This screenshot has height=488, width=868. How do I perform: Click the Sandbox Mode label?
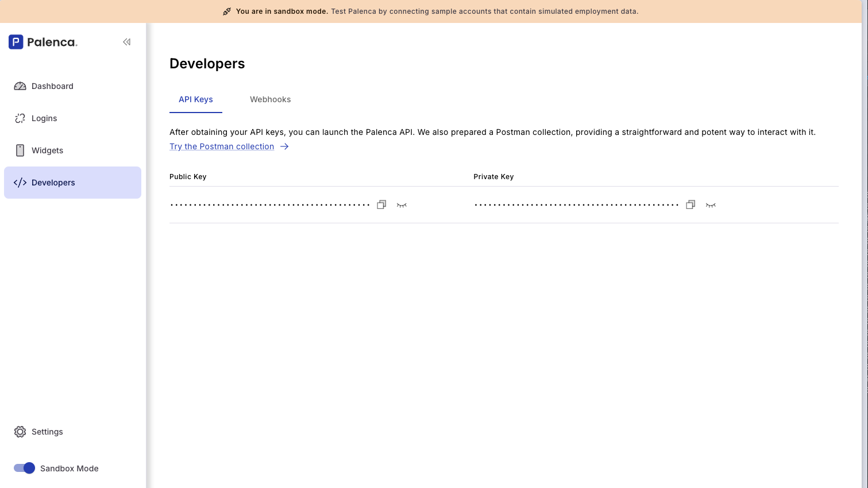(70, 468)
